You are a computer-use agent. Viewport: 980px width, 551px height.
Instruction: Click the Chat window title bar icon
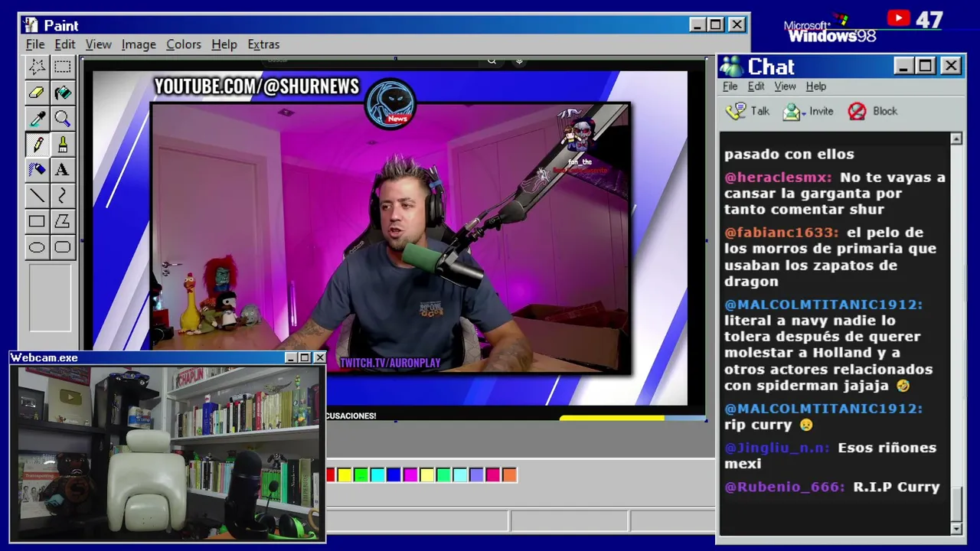point(731,67)
